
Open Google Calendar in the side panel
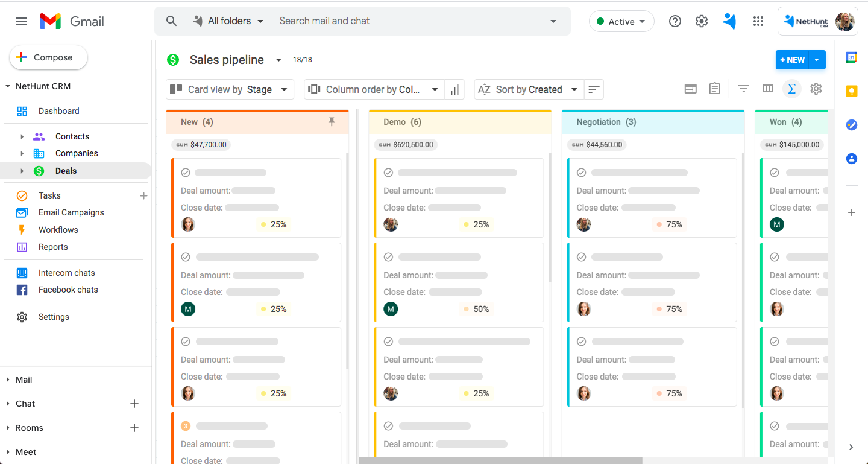pyautogui.click(x=851, y=57)
